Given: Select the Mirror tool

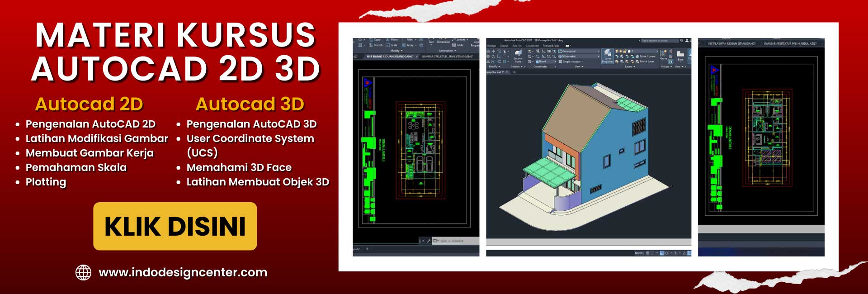Looking at the screenshot, I should 392,40.
